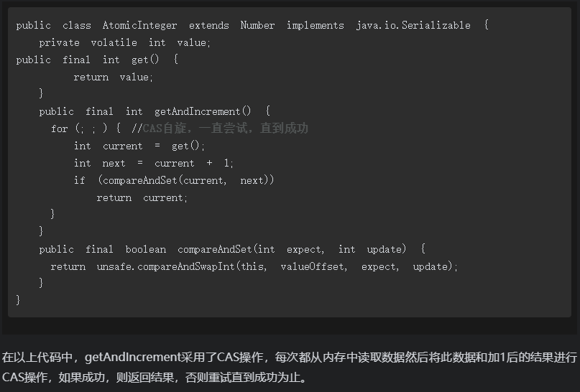Click the compareAndSet(current, next) condition
The image size is (580, 392).
(186, 180)
